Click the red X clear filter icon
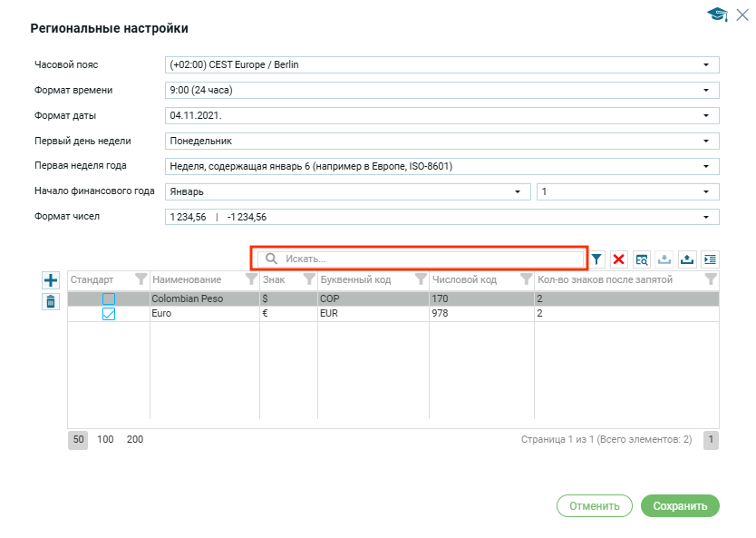Viewport: 756px width, 538px height. point(619,259)
